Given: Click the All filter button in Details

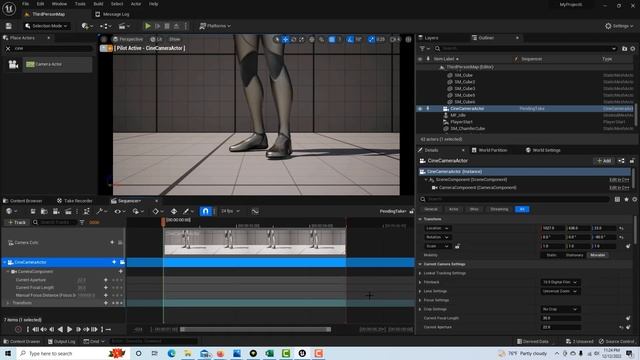Looking at the screenshot, I should pyautogui.click(x=522, y=209).
